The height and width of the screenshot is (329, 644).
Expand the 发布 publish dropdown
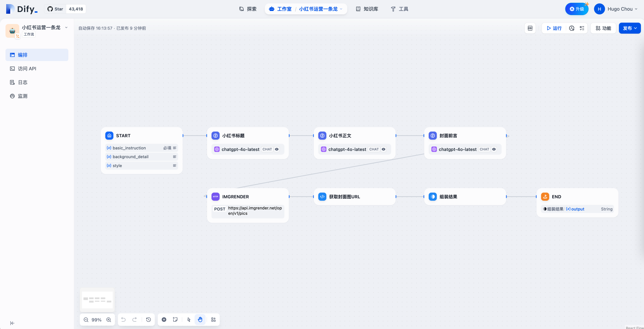(630, 28)
